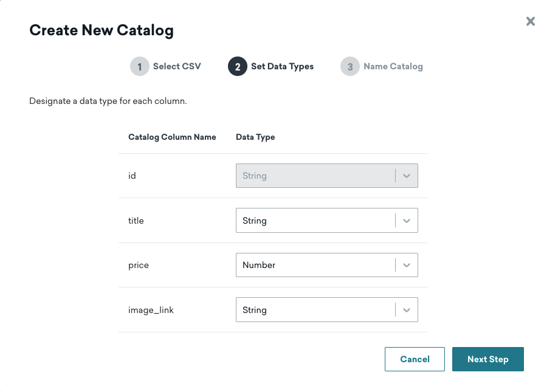Select the Set Data Types step label
558x392 pixels.
click(282, 66)
